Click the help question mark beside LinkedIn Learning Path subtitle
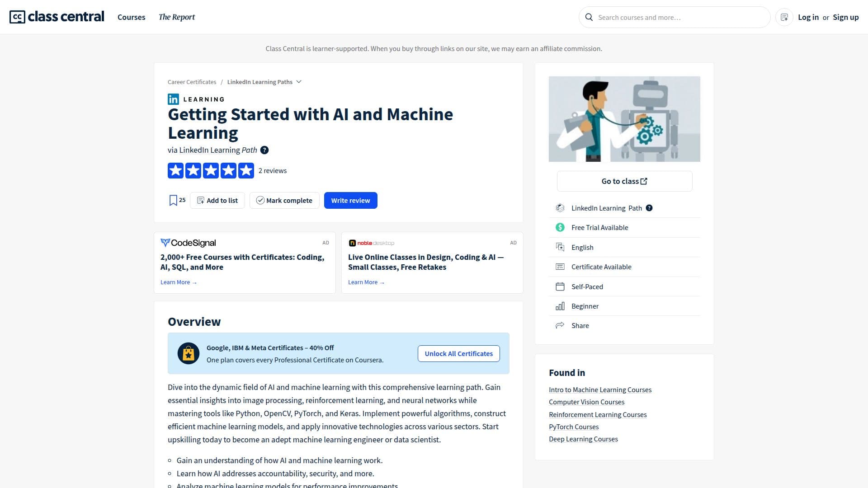Image resolution: width=868 pixels, height=488 pixels. 264,150
